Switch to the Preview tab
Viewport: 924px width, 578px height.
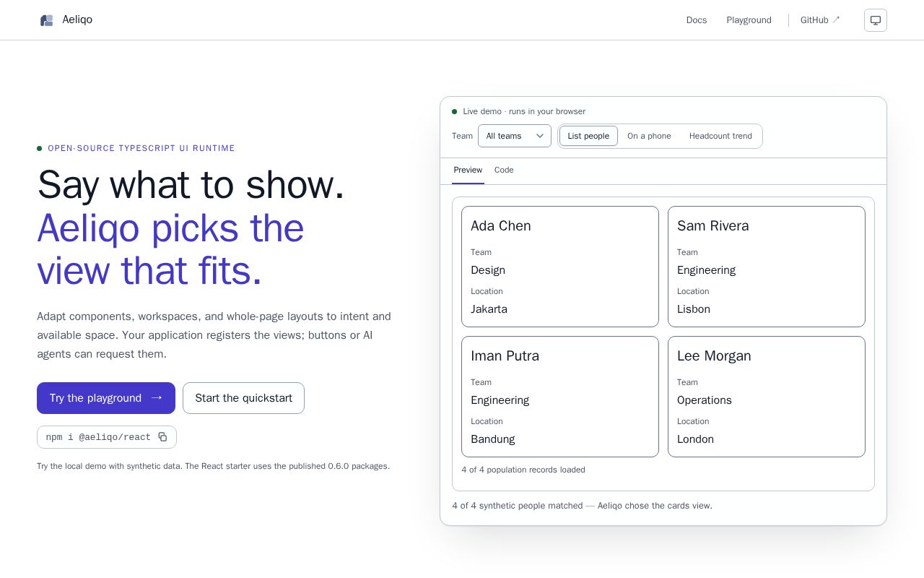[x=468, y=170]
